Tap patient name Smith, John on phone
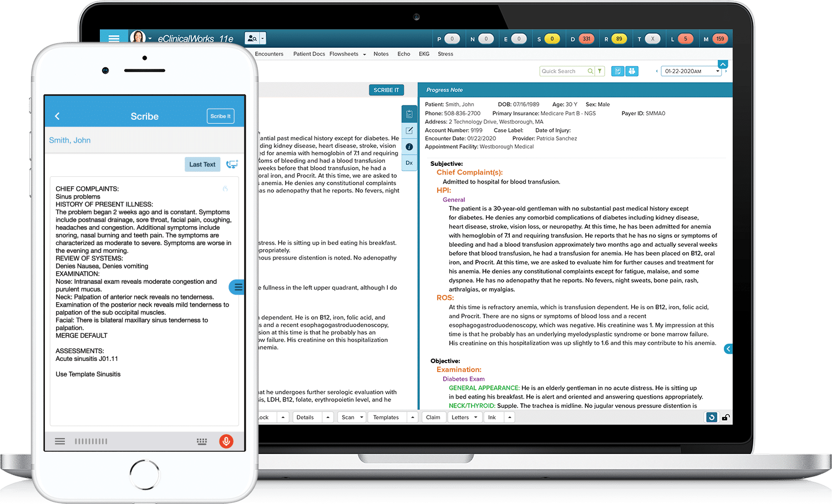 coord(70,140)
